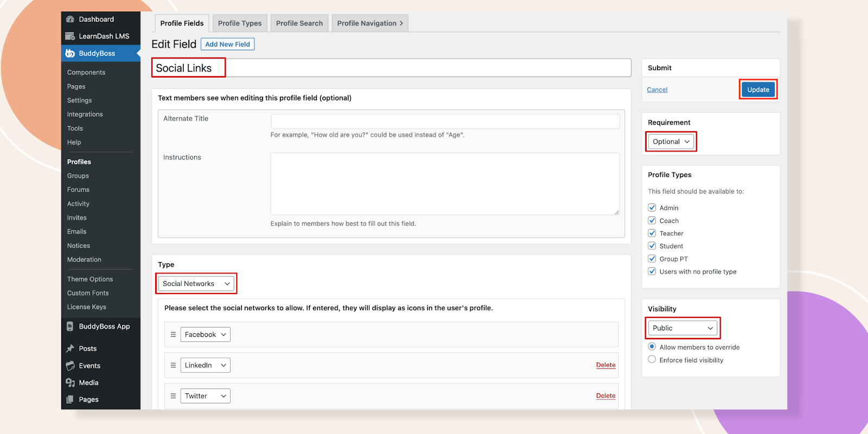The width and height of the screenshot is (868, 434).
Task: Delete the Twitter social network row
Action: pos(605,396)
